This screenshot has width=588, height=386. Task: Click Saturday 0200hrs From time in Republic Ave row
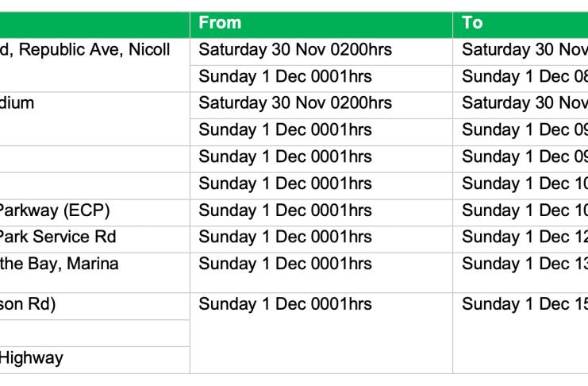294,50
